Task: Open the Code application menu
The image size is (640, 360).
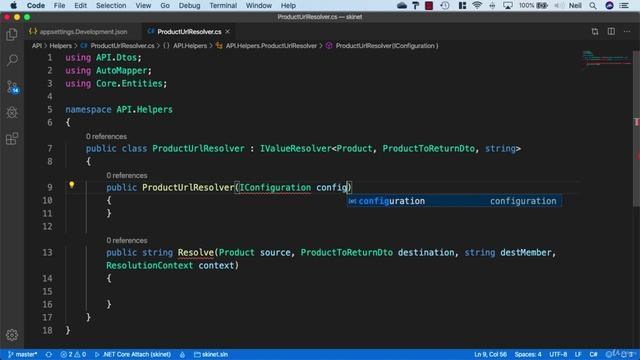Action: pyautogui.click(x=36, y=5)
